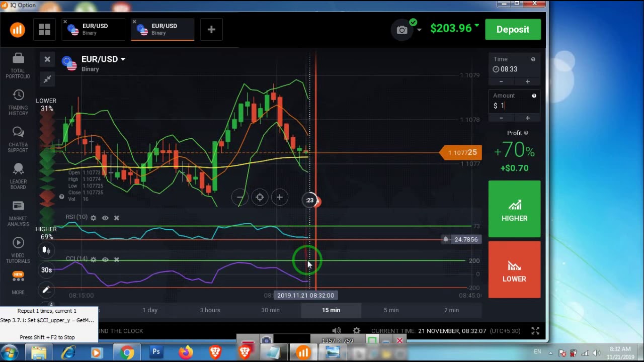Screen dimensions: 644x362
Task: Open CCI (14) indicator settings gear
Action: tap(93, 259)
